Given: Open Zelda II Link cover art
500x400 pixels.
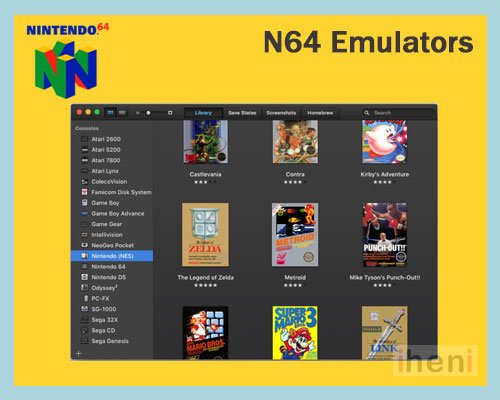Looking at the screenshot, I should point(385,333).
